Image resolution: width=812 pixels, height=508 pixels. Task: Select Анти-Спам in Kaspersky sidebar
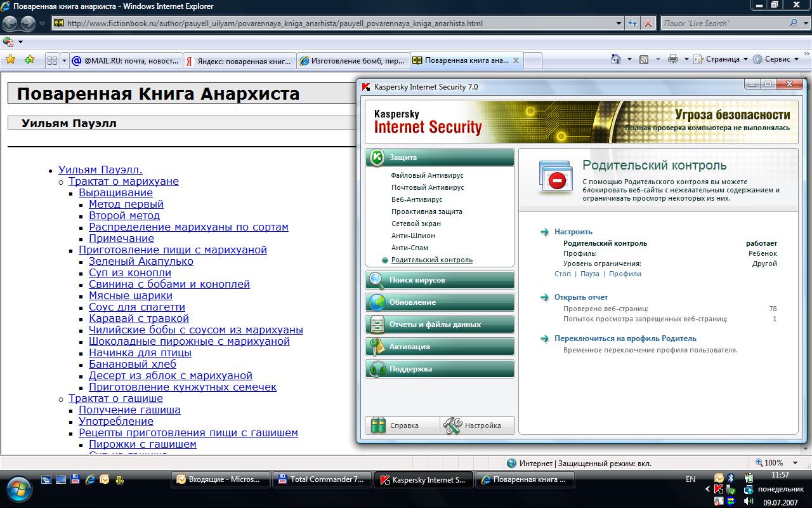click(410, 248)
